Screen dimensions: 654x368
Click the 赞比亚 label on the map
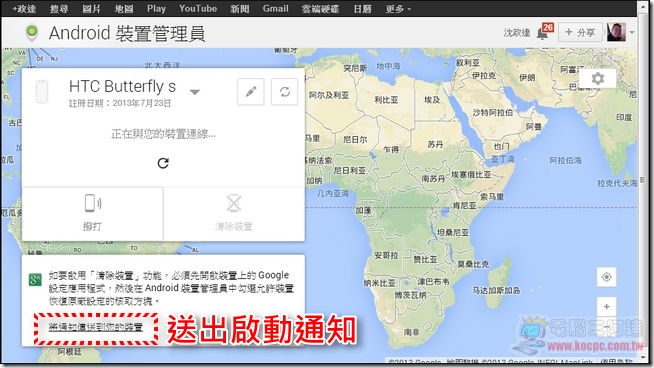(x=425, y=259)
